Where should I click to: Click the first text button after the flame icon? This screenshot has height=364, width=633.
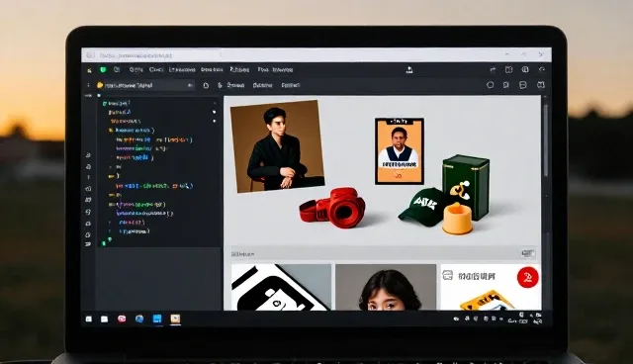(235, 85)
